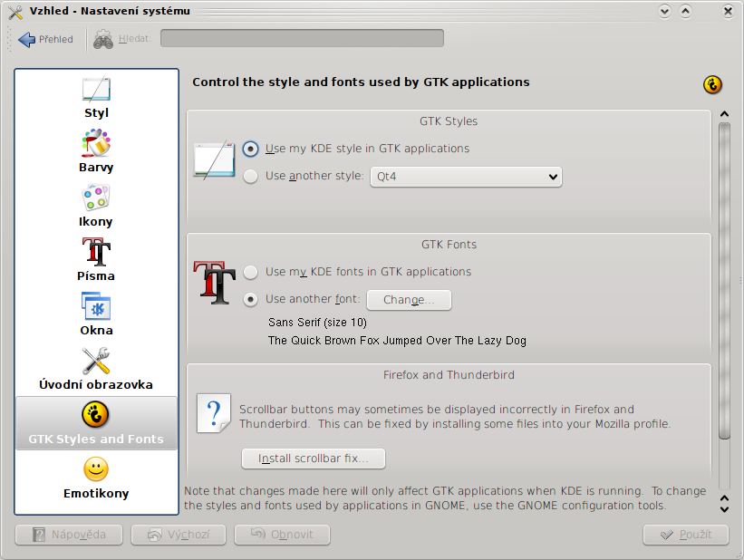Viewport: 744px width, 560px height.
Task: Click the wrench window menu icon
Action: pos(15,12)
